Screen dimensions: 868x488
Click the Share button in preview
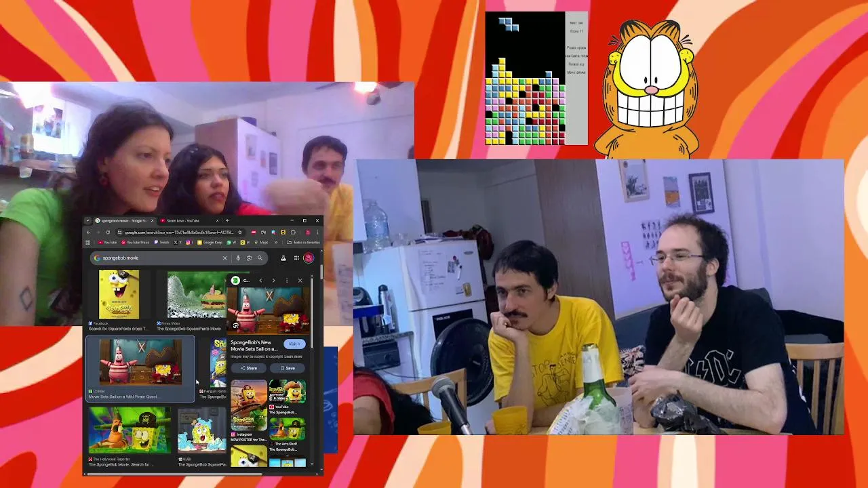point(248,368)
